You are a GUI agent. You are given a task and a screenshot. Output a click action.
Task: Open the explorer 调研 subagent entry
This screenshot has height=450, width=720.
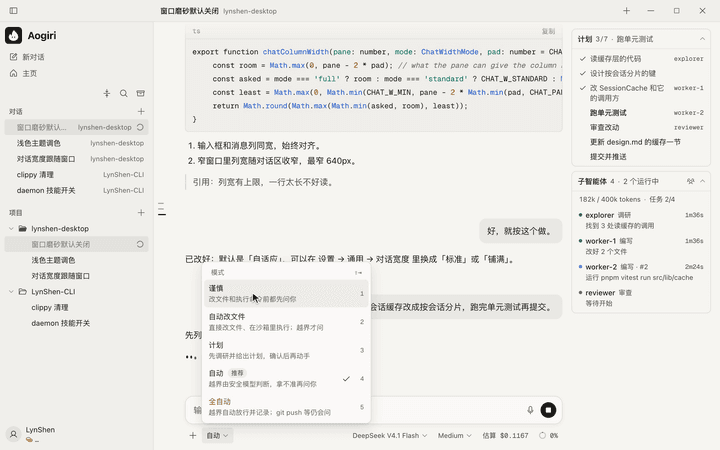pyautogui.click(x=641, y=220)
